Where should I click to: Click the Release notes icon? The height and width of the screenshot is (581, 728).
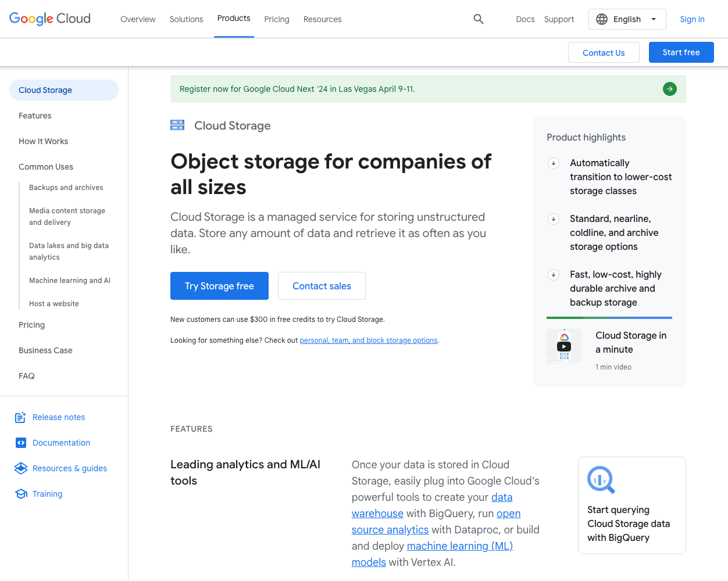click(20, 417)
